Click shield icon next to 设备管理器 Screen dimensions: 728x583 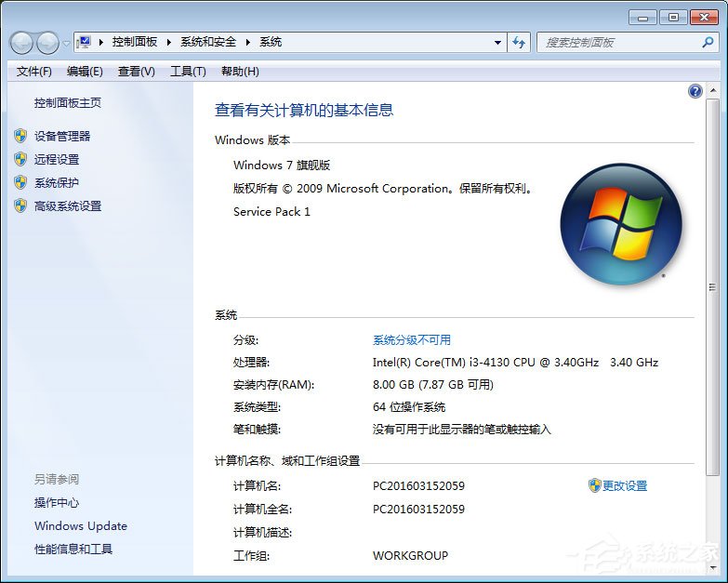(x=20, y=136)
